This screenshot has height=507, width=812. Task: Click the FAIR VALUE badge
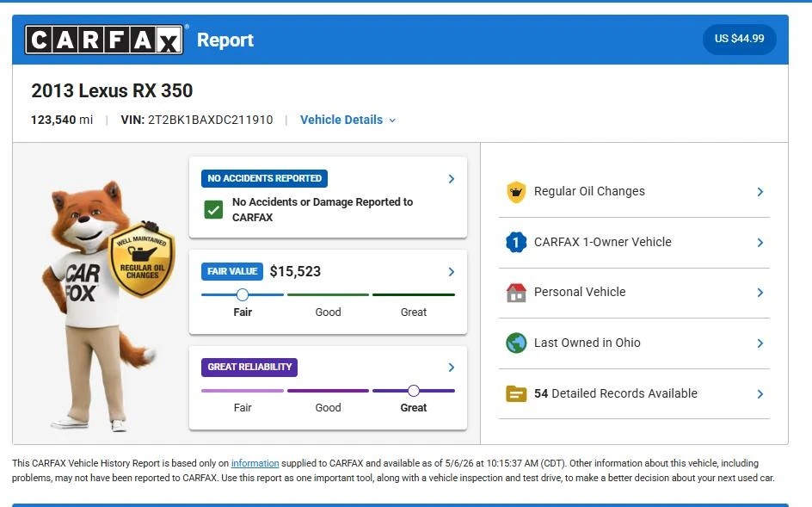tap(232, 271)
